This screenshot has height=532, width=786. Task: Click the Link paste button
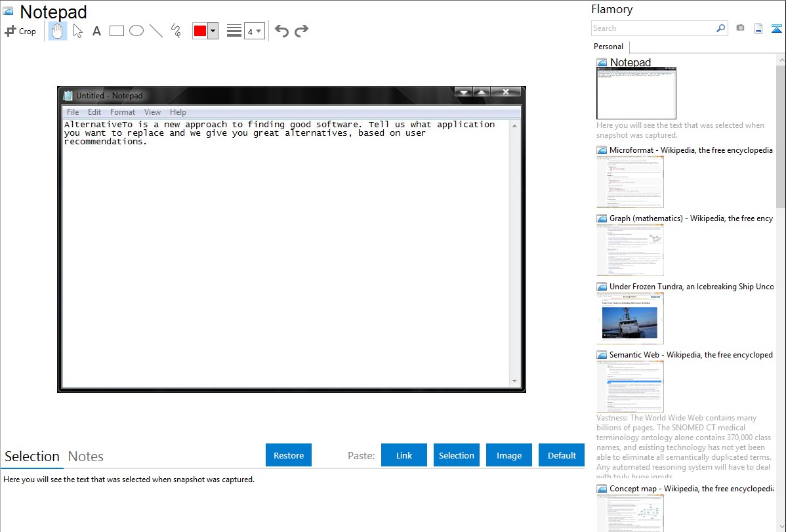click(x=404, y=455)
